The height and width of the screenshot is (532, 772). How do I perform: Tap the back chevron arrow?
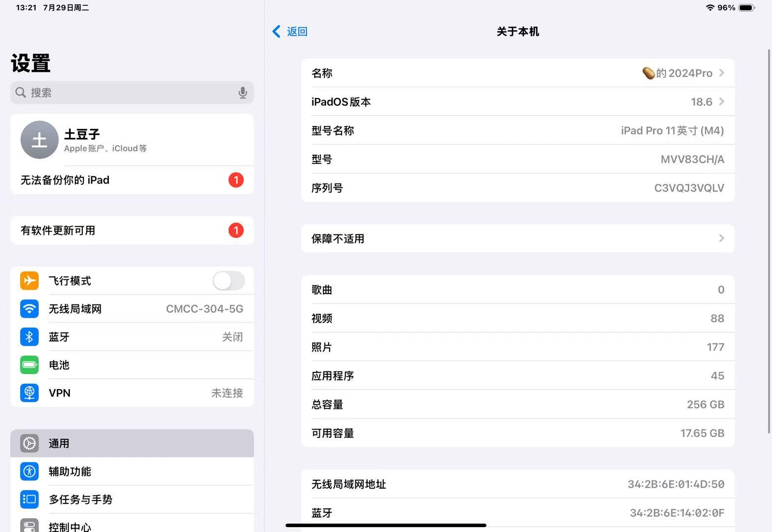coord(276,32)
